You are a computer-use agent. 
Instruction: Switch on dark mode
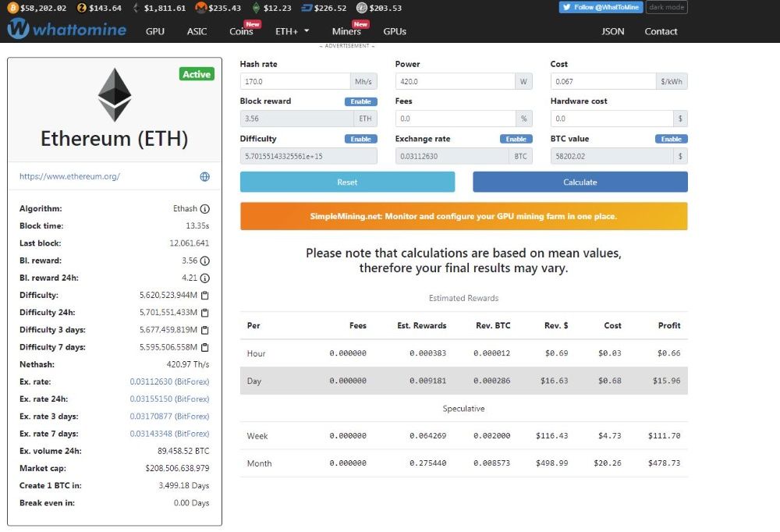pyautogui.click(x=667, y=7)
